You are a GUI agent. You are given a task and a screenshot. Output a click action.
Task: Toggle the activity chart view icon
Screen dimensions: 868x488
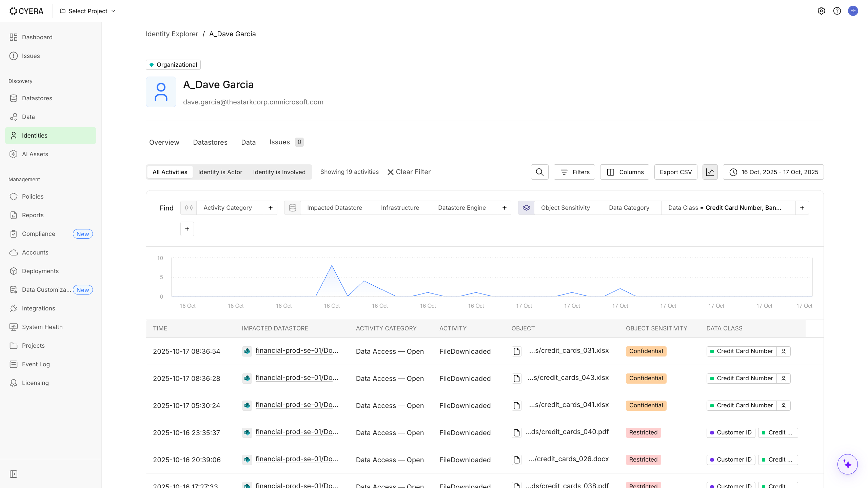(x=710, y=172)
